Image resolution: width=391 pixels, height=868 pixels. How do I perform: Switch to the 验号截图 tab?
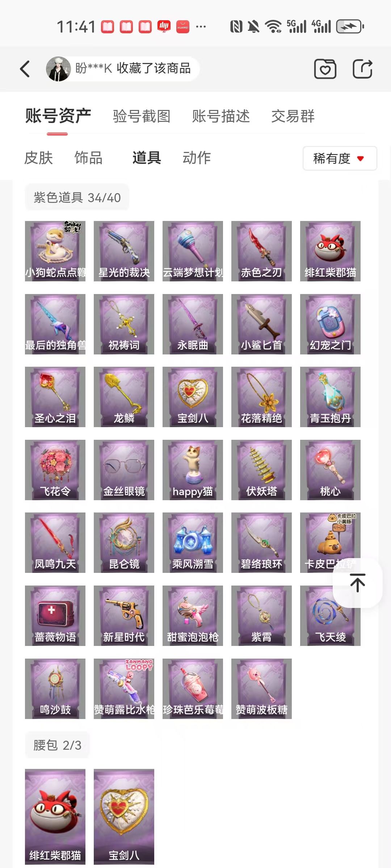coord(142,116)
